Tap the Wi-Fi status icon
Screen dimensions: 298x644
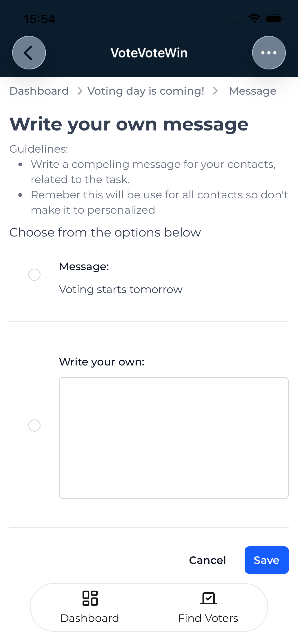coord(254,19)
